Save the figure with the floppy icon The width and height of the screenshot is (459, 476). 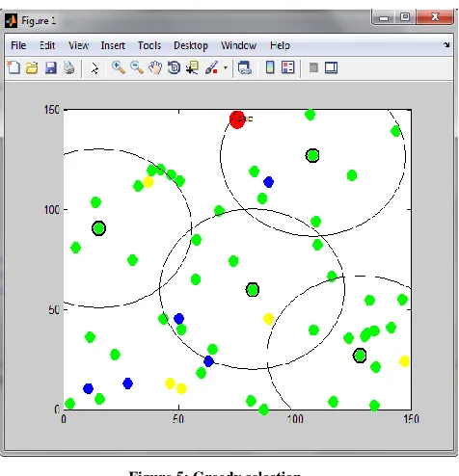[x=50, y=67]
